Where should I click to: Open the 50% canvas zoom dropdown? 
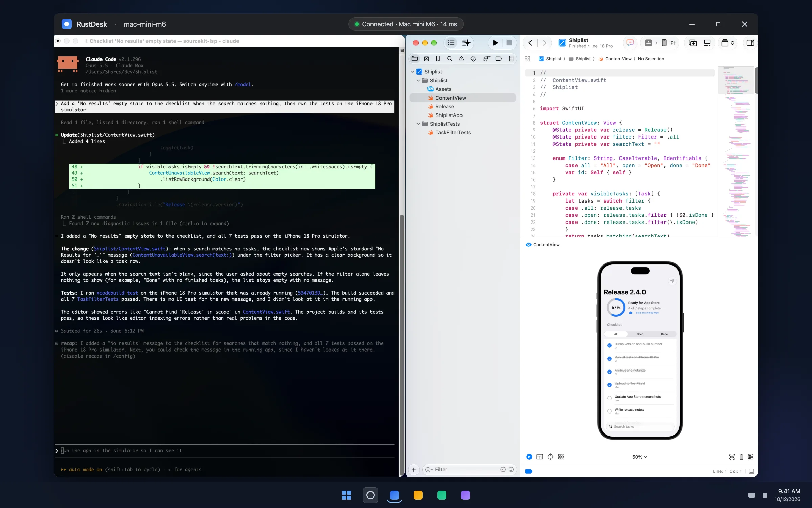coord(639,457)
